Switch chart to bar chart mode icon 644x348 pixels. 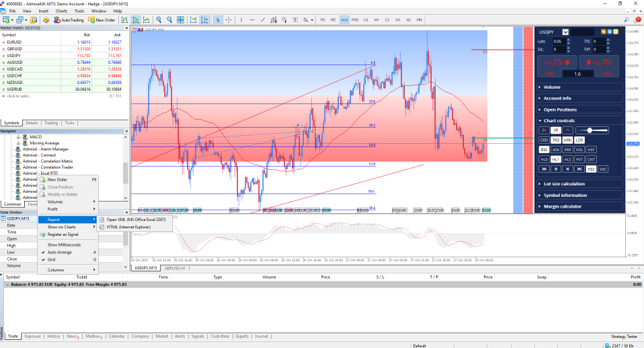click(125, 19)
